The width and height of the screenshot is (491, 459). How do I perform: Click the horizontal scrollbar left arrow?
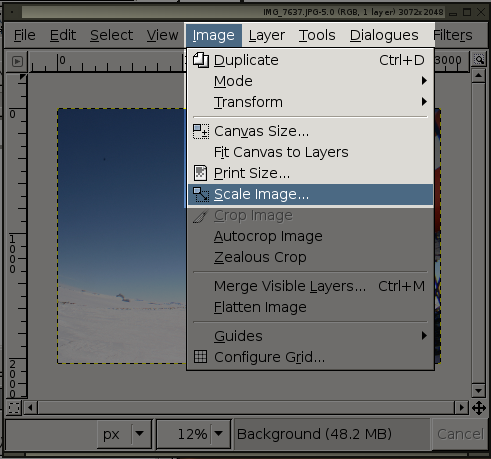pyautogui.click(x=30, y=407)
